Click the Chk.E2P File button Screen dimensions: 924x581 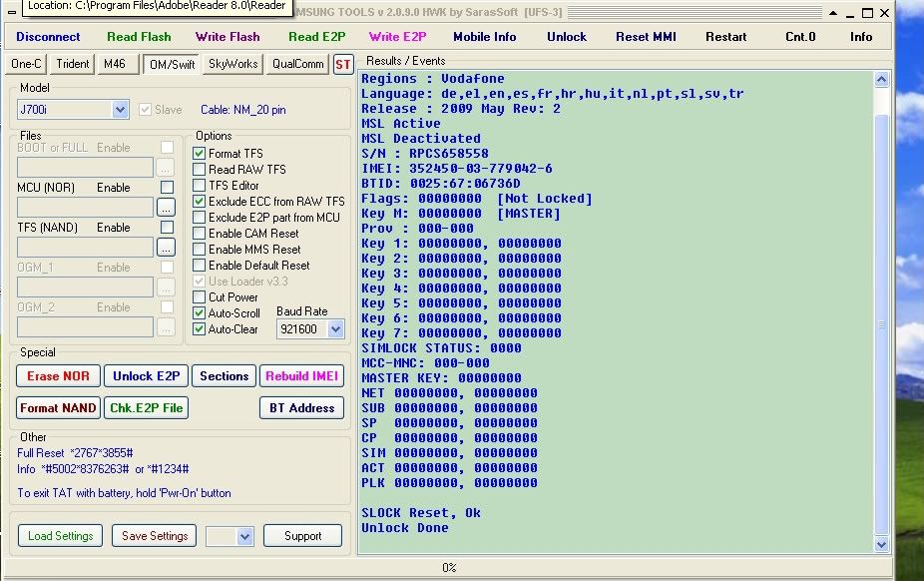coord(146,407)
